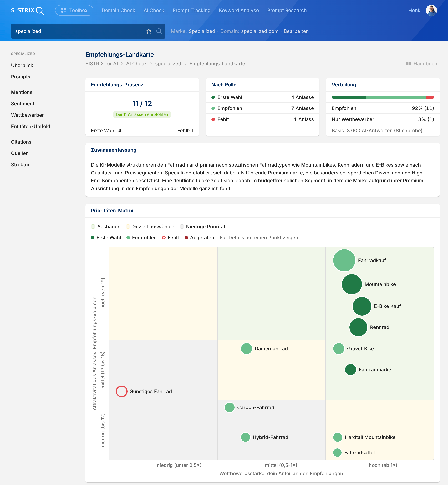Screen dimensions: 448x485
Task: Click the "4 Anlässe" value
Action: pos(302,97)
